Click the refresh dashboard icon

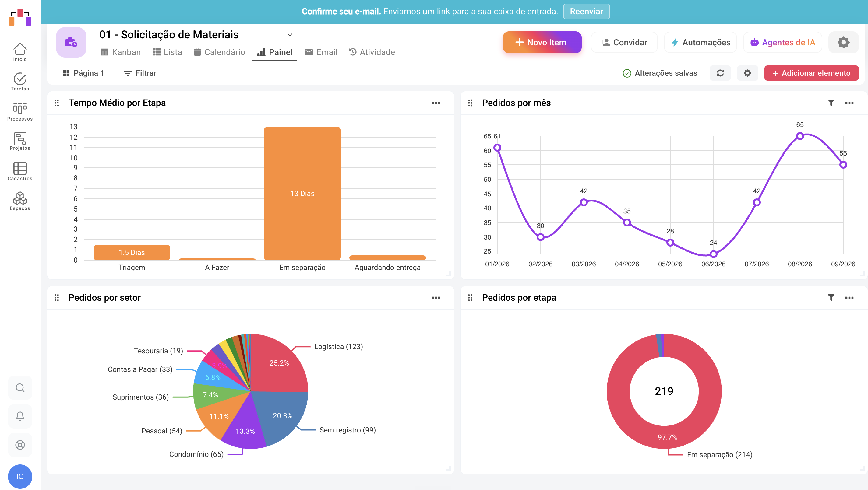click(x=720, y=73)
